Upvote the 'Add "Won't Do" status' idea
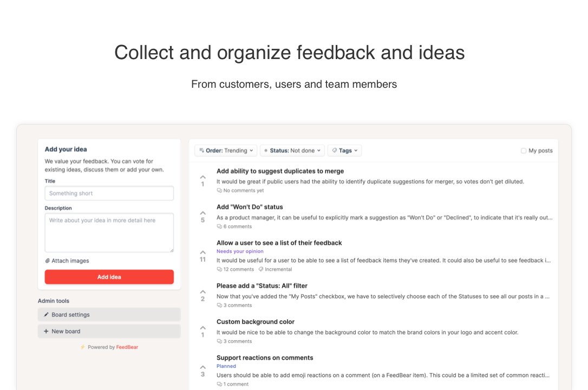The image size is (588, 390). pyautogui.click(x=202, y=213)
